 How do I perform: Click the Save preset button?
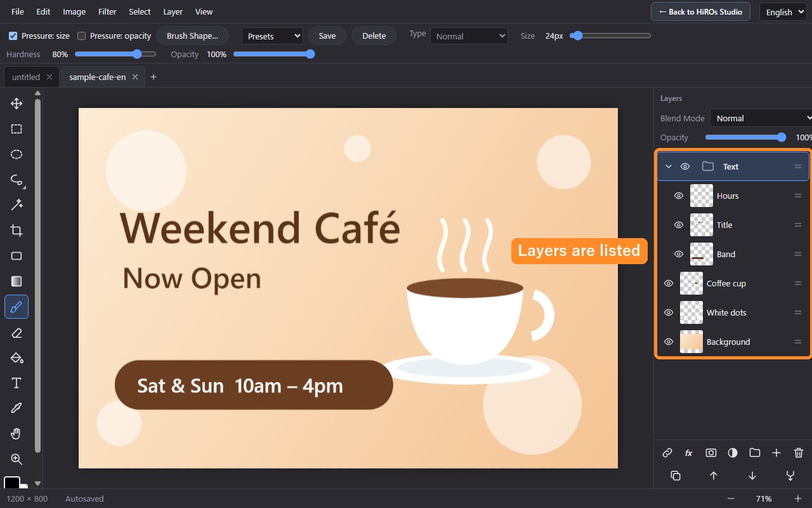[x=327, y=36]
